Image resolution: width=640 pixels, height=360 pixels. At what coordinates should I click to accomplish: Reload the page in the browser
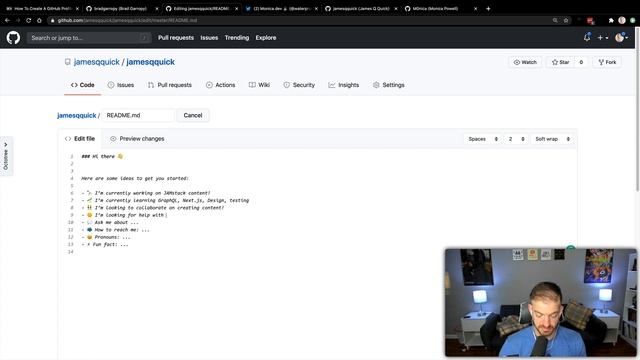click(x=29, y=20)
